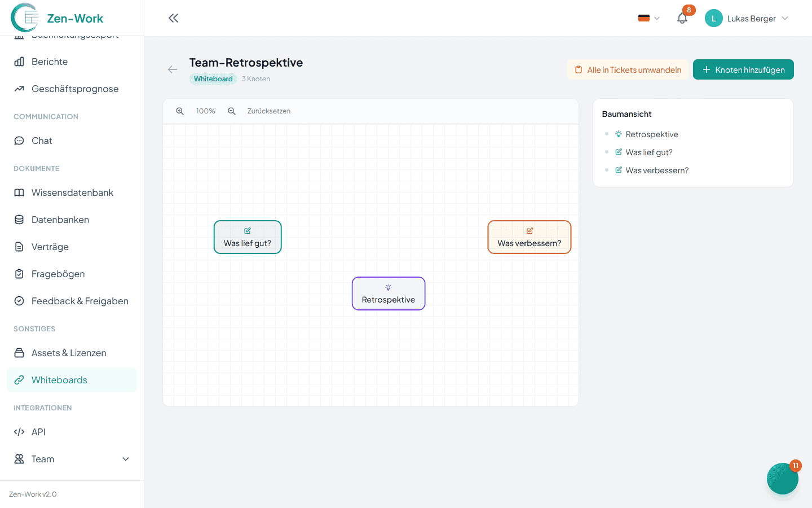This screenshot has width=812, height=508.
Task: Click the Whiteboard tag under the title
Action: point(213,79)
